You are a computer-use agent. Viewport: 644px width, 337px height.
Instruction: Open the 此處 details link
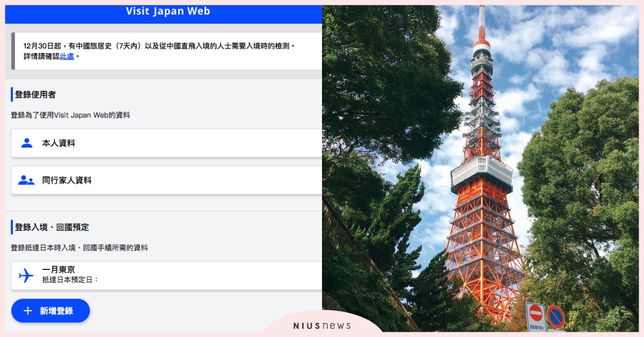tap(67, 56)
